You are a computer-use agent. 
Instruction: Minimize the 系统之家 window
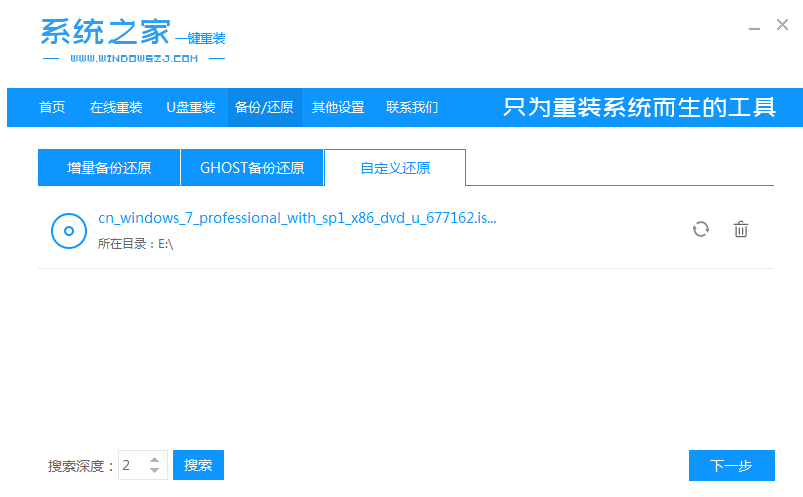pos(753,26)
